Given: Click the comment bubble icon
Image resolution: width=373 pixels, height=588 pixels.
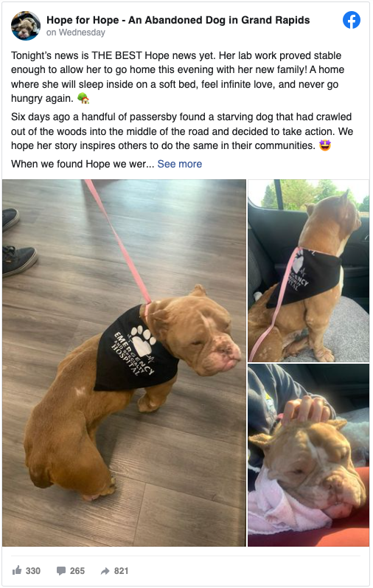Looking at the screenshot, I should tap(61, 571).
